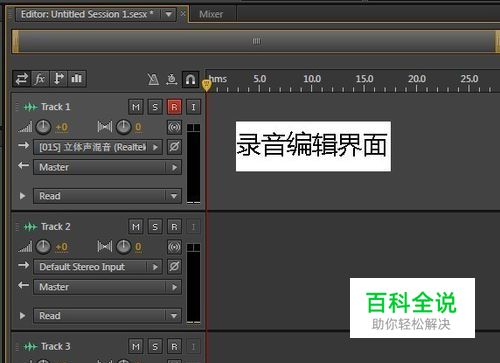Open the Editor session dropdown arrow
This screenshot has height=363, width=500.
[169, 14]
